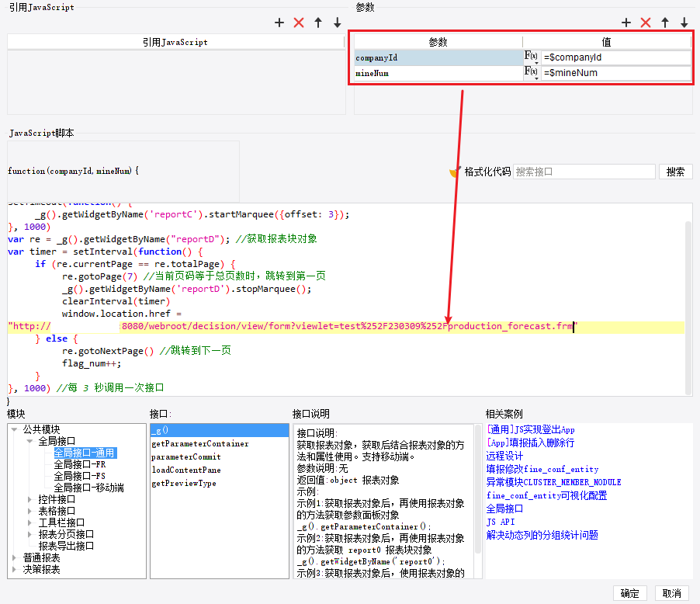Move selected parameter down
Image resolution: width=700 pixels, height=604 pixels.
click(684, 23)
